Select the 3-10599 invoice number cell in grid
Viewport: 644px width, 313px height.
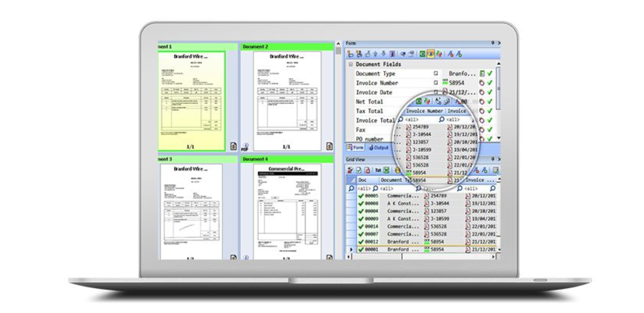(440, 219)
